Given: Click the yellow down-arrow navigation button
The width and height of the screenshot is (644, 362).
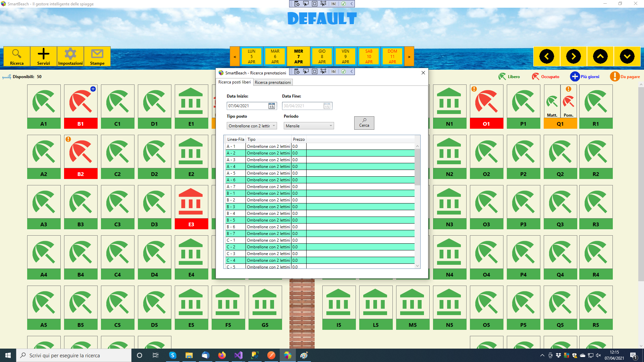Looking at the screenshot, I should [x=627, y=56].
